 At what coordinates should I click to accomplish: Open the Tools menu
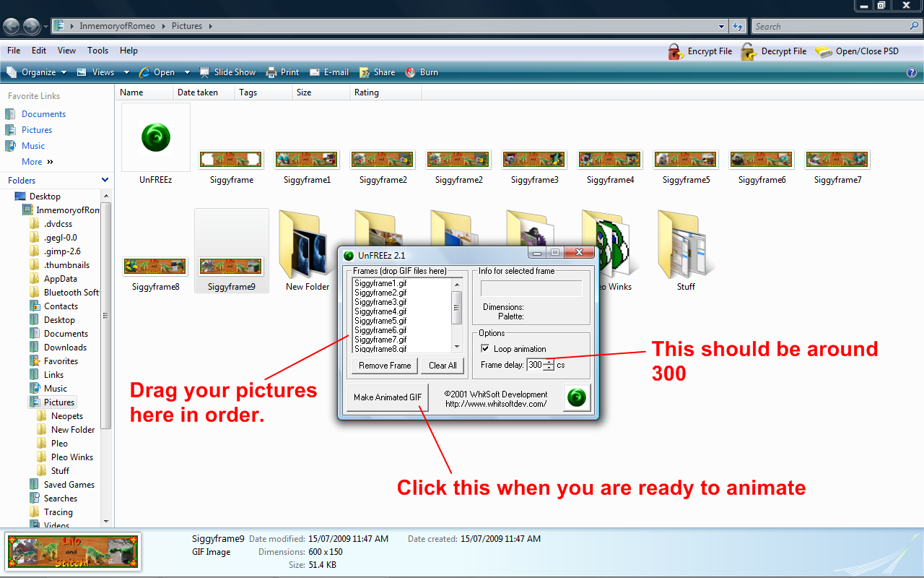pyautogui.click(x=97, y=51)
